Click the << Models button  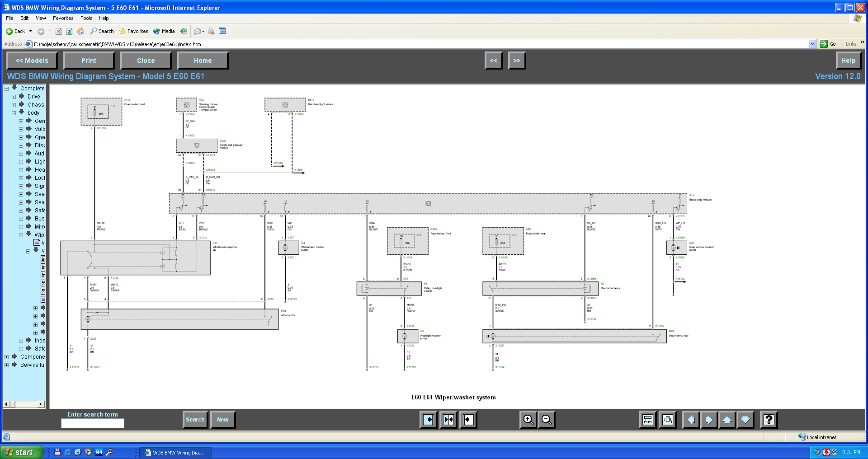[32, 61]
